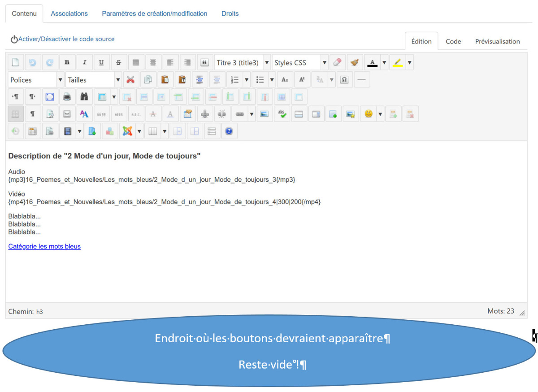The height and width of the screenshot is (392, 538).
Task: Toggle Strikethrough formatting
Action: 118,62
